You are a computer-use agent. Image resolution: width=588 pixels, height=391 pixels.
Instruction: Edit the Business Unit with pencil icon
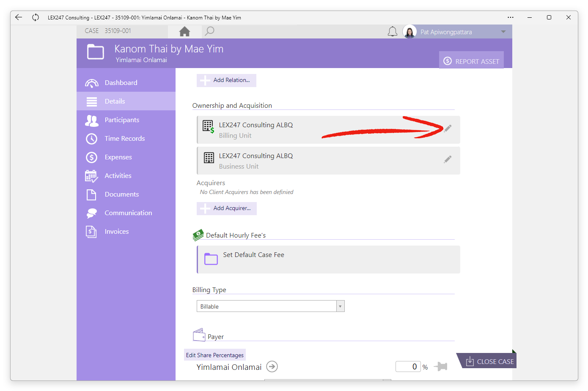pyautogui.click(x=448, y=159)
